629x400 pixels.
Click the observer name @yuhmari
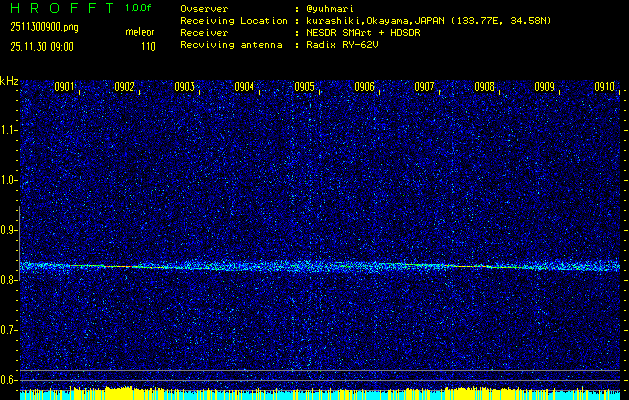(x=330, y=9)
